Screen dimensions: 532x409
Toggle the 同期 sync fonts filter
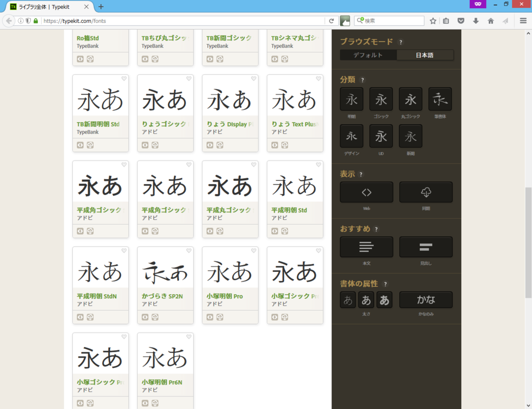426,192
